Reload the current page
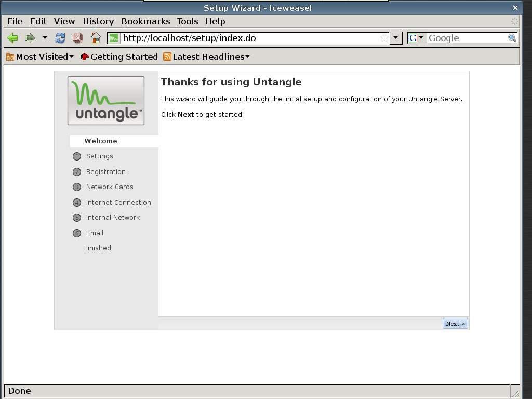Viewport: 532px width, 399px height. (x=60, y=37)
